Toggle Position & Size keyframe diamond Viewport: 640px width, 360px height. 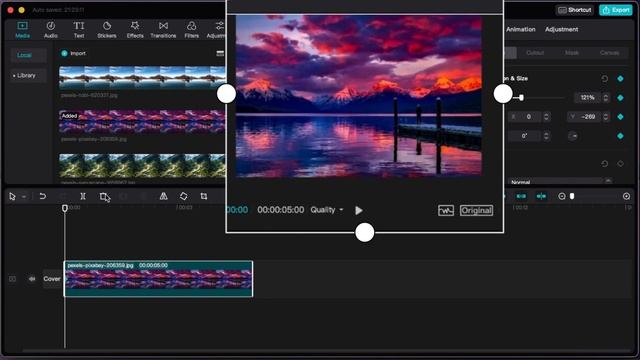[x=620, y=79]
